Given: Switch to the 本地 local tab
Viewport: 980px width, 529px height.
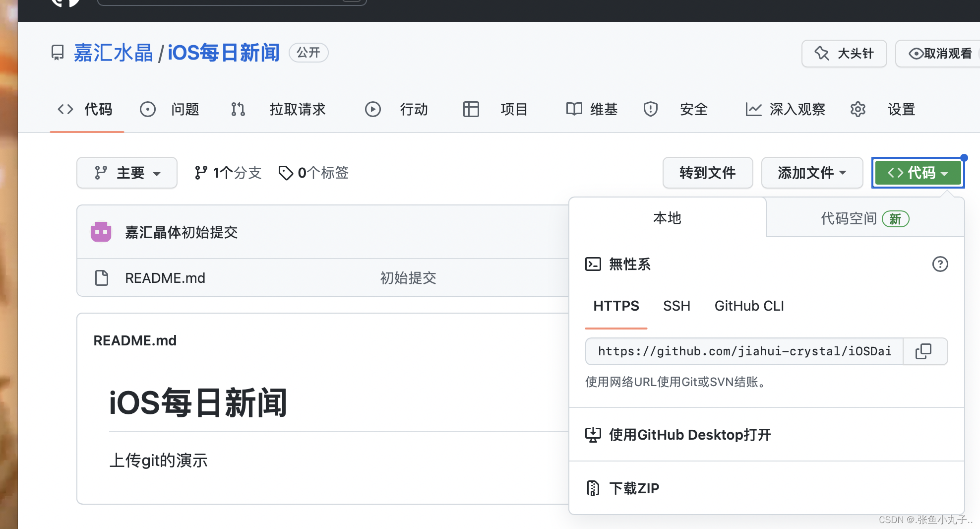Looking at the screenshot, I should 668,218.
